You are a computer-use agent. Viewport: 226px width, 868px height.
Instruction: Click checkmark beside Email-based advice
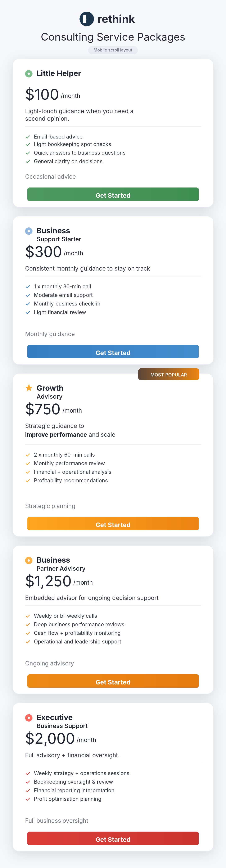click(28, 137)
